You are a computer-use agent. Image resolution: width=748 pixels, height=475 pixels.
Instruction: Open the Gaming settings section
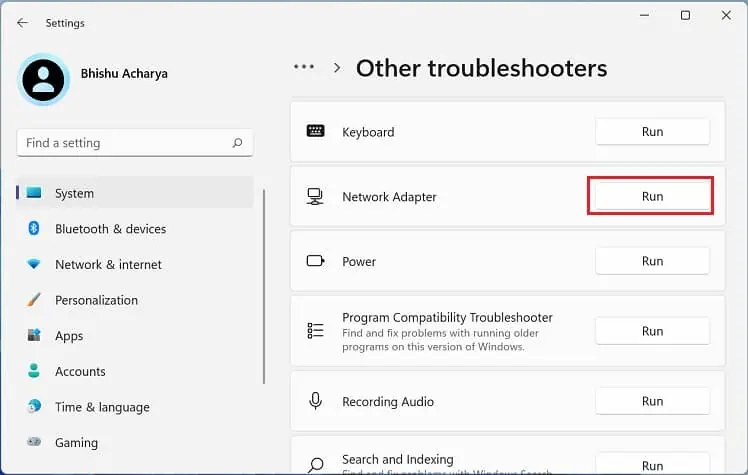(77, 442)
